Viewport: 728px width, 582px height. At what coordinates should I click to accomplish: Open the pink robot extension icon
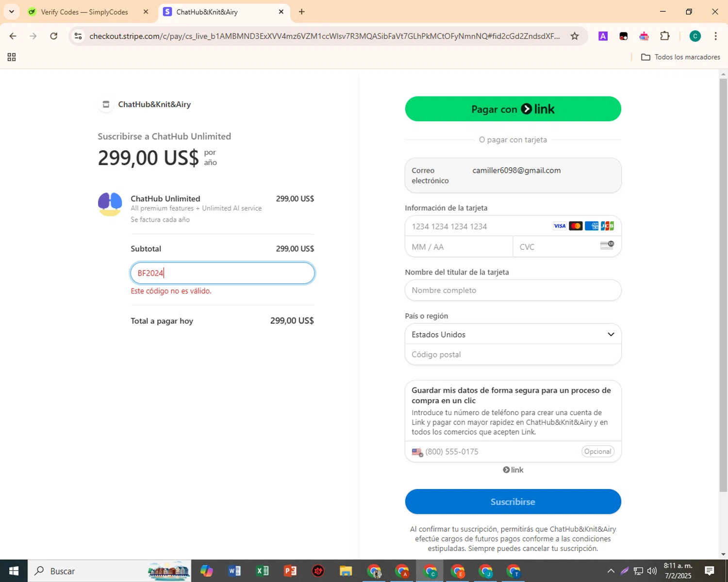(644, 36)
